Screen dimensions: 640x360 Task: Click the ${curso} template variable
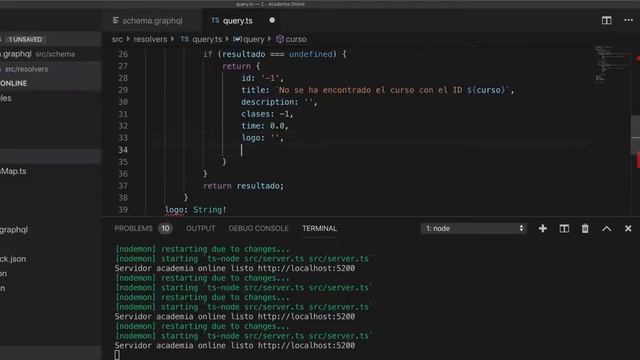pyautogui.click(x=487, y=90)
